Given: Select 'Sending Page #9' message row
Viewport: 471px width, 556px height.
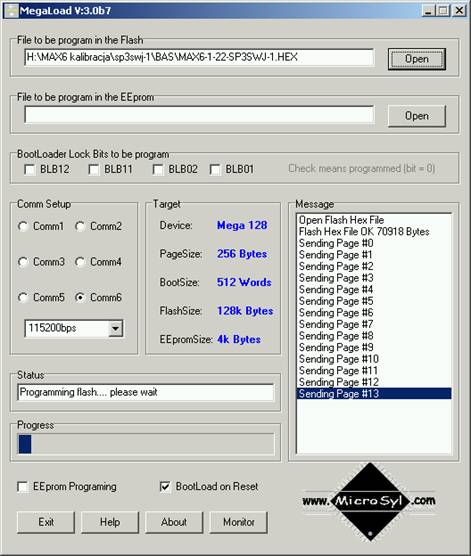Looking at the screenshot, I should coord(374,347).
